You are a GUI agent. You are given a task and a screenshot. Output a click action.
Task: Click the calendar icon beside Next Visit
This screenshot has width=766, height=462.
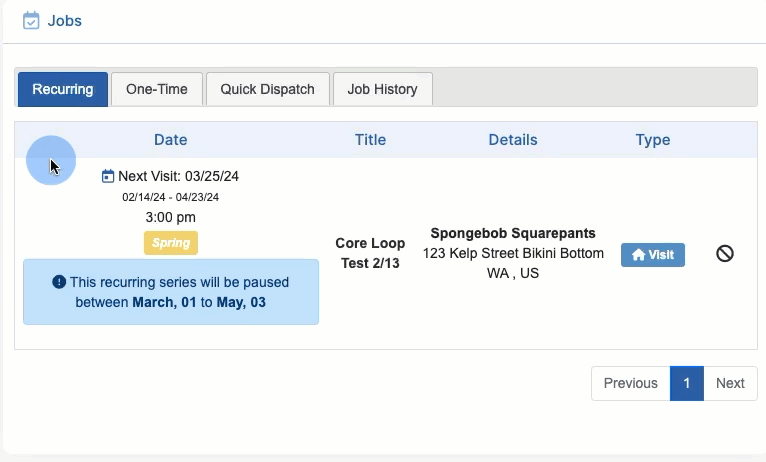(108, 176)
